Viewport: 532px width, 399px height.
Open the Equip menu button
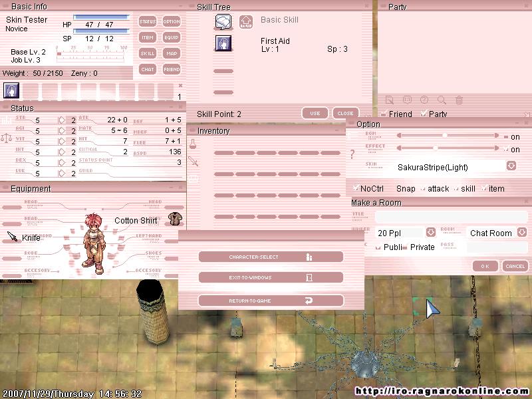tap(172, 37)
